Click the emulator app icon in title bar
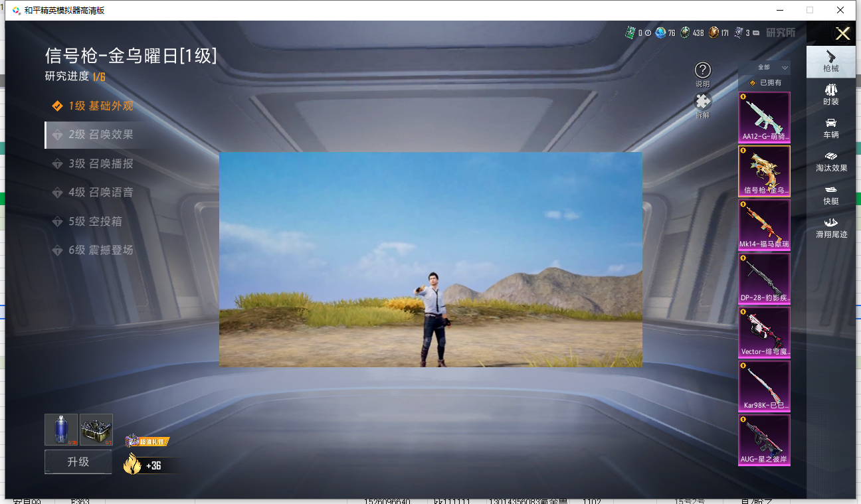Image resolution: width=861 pixels, height=504 pixels. [16, 10]
